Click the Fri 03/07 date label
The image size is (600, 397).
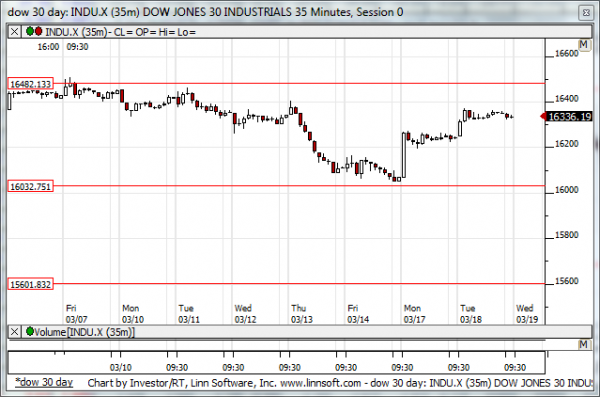[x=76, y=314]
